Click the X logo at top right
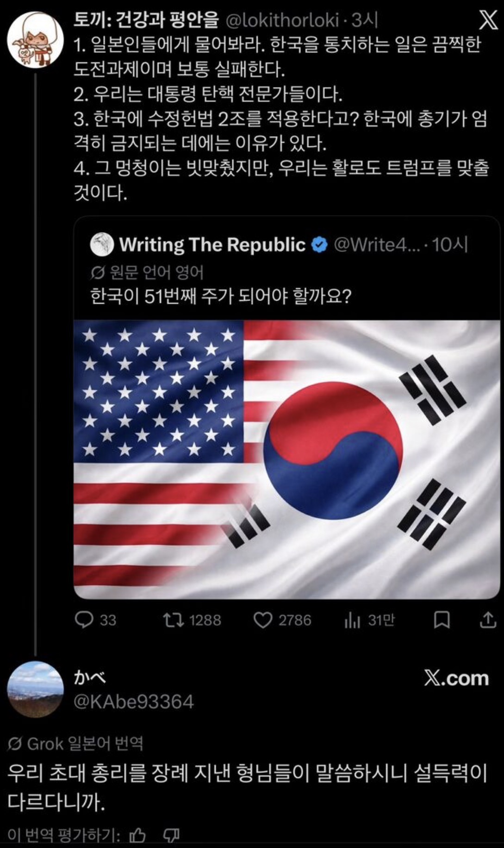Screen dimensions: 504x848 coord(487,21)
